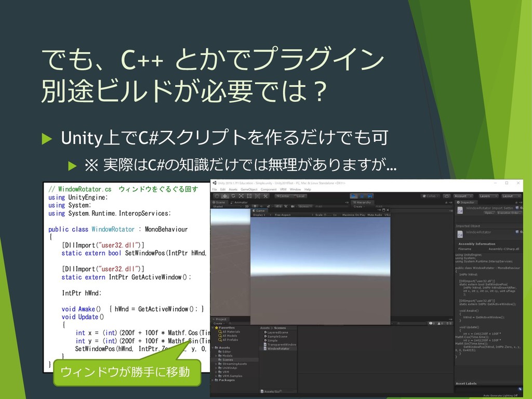This screenshot has height=399, width=532.
Task: Select the custom editor tools icon
Action: point(265,196)
